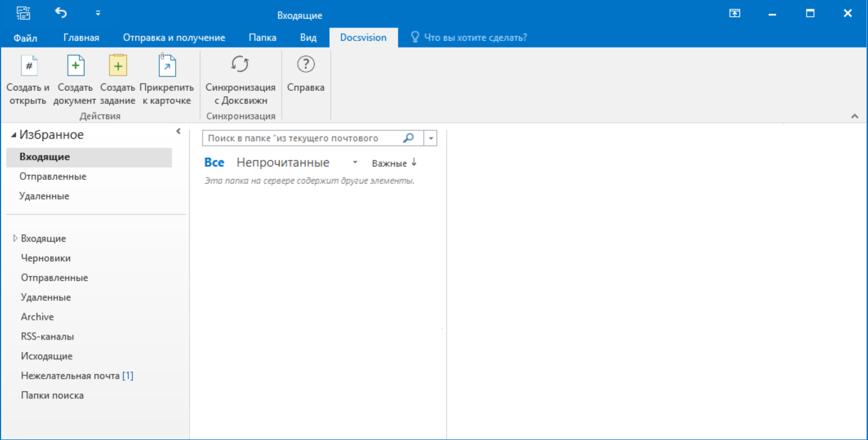This screenshot has height=440, width=868.
Task: Open Исходящие folder
Action: [47, 356]
